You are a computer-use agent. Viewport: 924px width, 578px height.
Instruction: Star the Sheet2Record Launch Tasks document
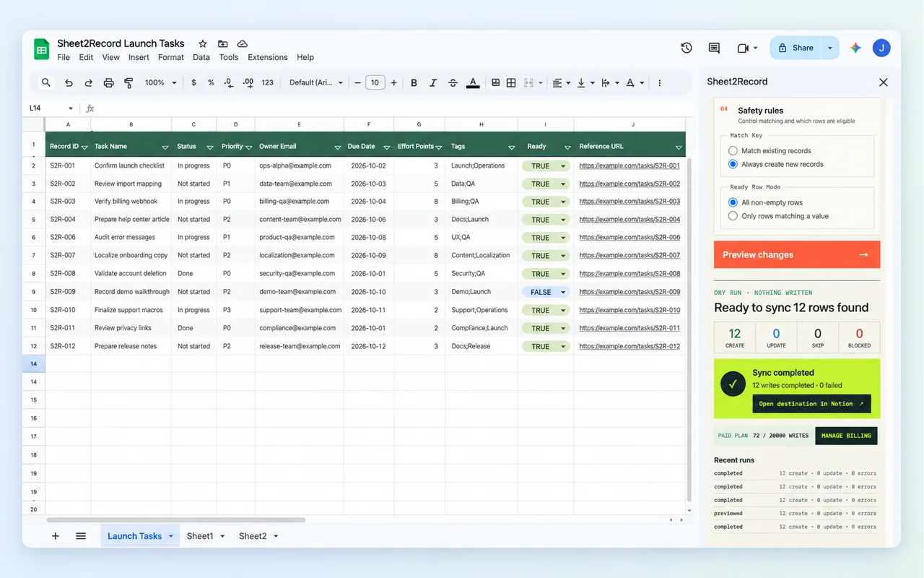pyautogui.click(x=203, y=43)
